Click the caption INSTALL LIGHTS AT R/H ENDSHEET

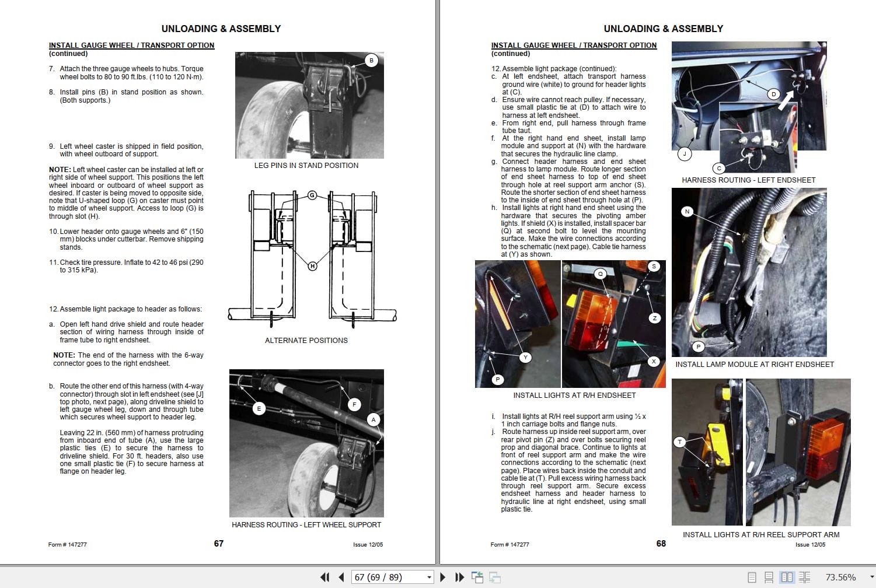coord(574,395)
